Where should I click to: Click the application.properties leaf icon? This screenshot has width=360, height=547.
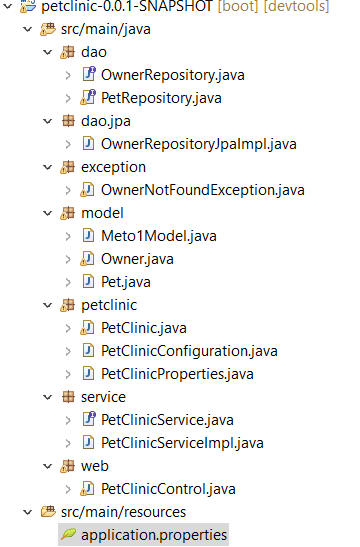(x=68, y=534)
